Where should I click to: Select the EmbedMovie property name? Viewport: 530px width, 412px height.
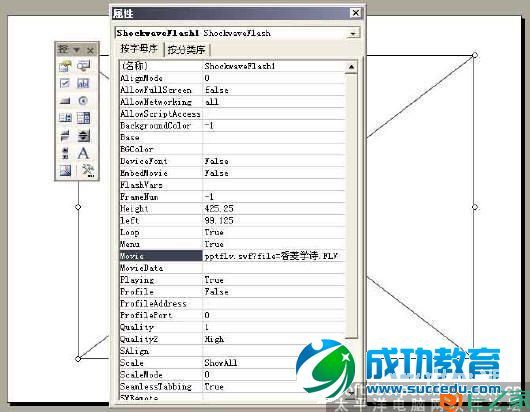(x=161, y=173)
